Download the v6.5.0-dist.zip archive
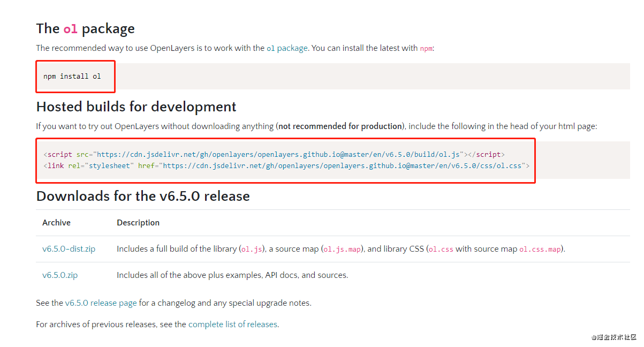The height and width of the screenshot is (347, 644). (69, 249)
